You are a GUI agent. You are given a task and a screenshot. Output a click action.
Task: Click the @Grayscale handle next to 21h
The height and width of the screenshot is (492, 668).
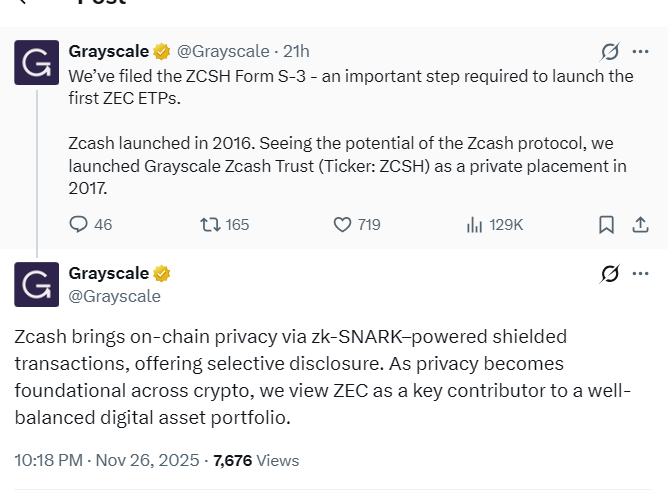(x=223, y=51)
